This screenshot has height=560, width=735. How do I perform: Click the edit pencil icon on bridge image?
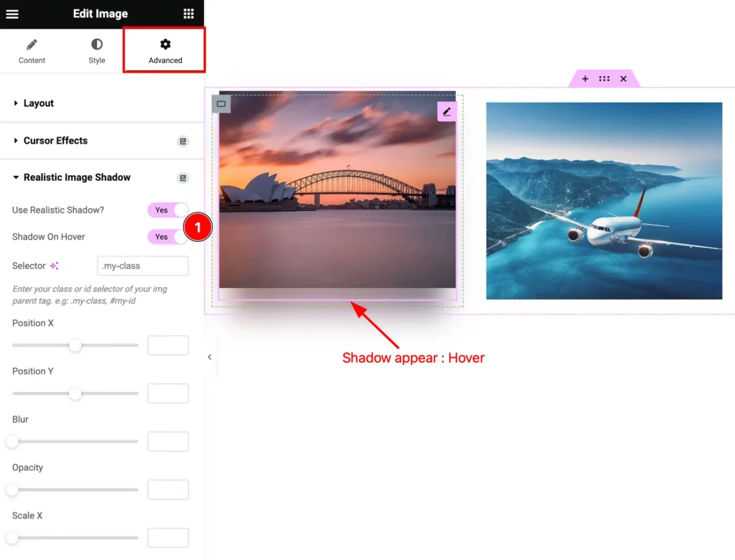pos(446,111)
